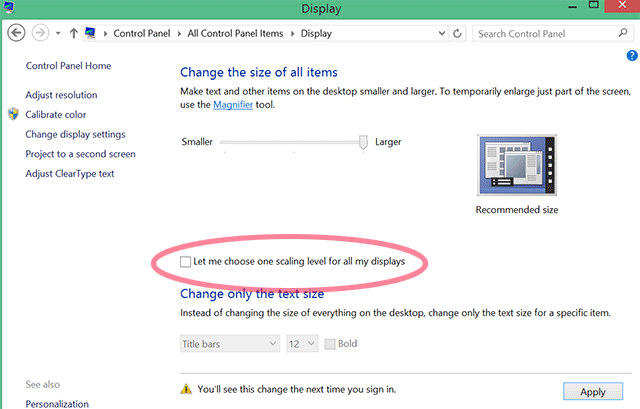Open recent locations dropdown arrow
The height and width of the screenshot is (409, 640).
coord(58,33)
